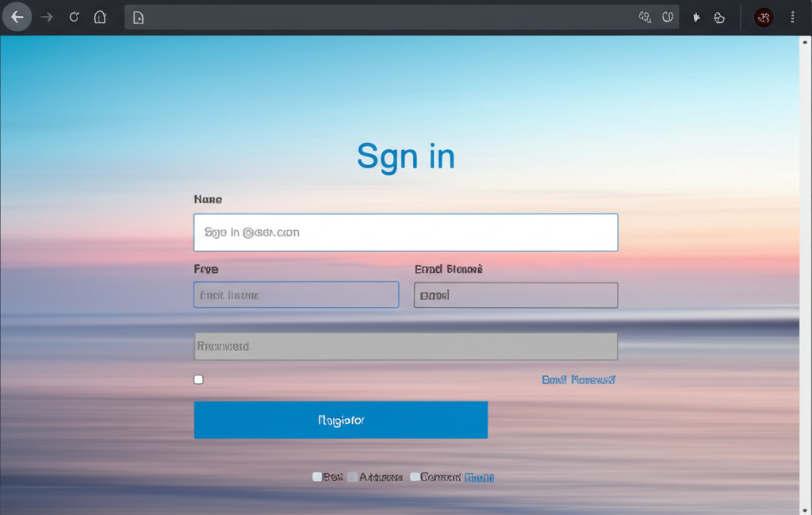The width and height of the screenshot is (812, 515).
Task: Reload the current page
Action: (74, 17)
